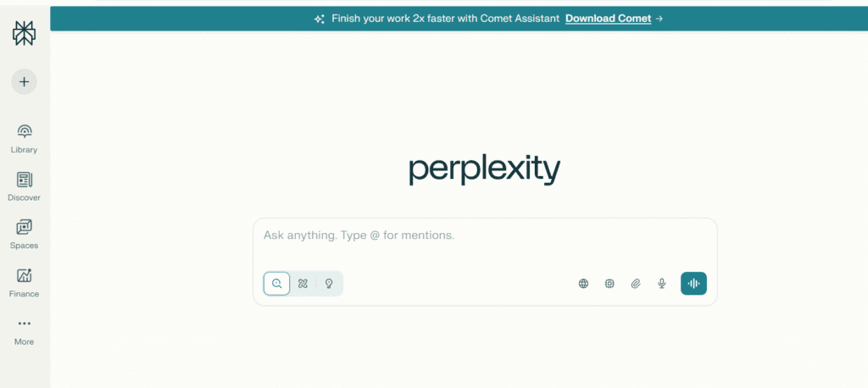868x388 pixels.
Task: Click the sparkle icon in the top banner
Action: [x=320, y=19]
